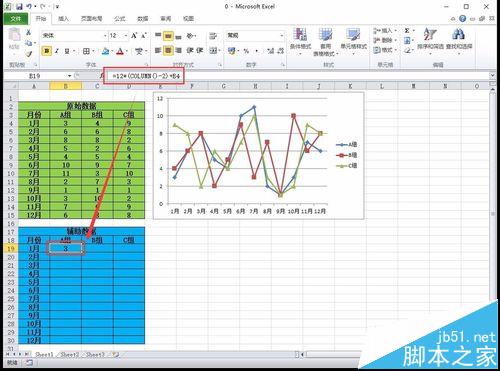This screenshot has width=500, height=371.
Task: Save the workbook from quick access toolbar
Action: (19, 6)
